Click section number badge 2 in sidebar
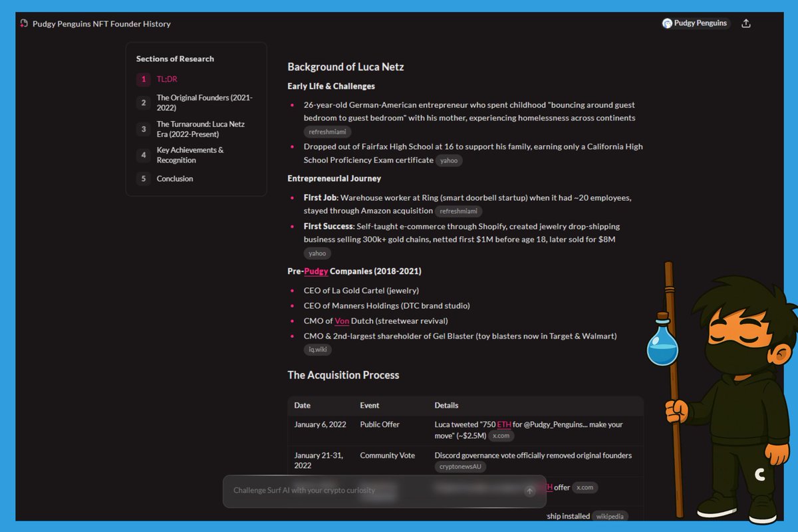 [x=143, y=103]
